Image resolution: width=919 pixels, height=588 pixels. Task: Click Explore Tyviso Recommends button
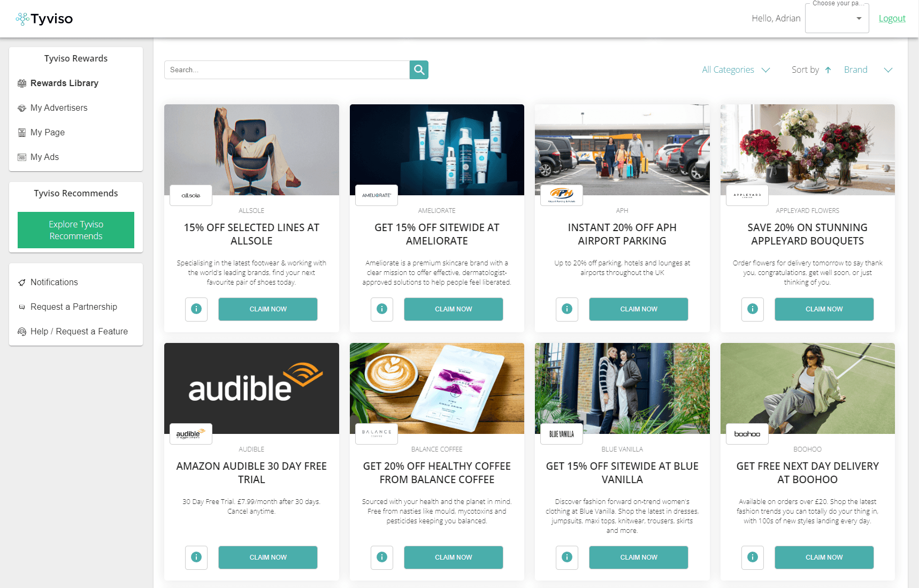76,230
